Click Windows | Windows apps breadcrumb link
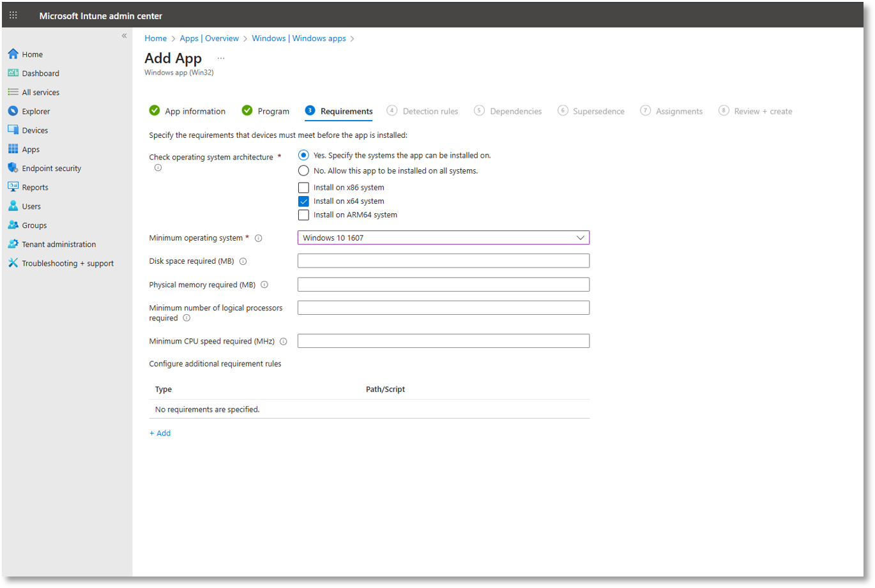 pos(299,38)
